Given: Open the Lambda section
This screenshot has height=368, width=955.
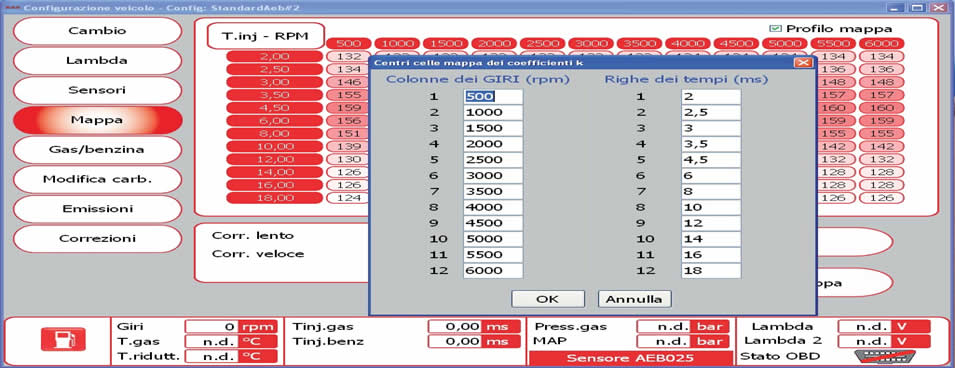Looking at the screenshot, I should tap(97, 60).
